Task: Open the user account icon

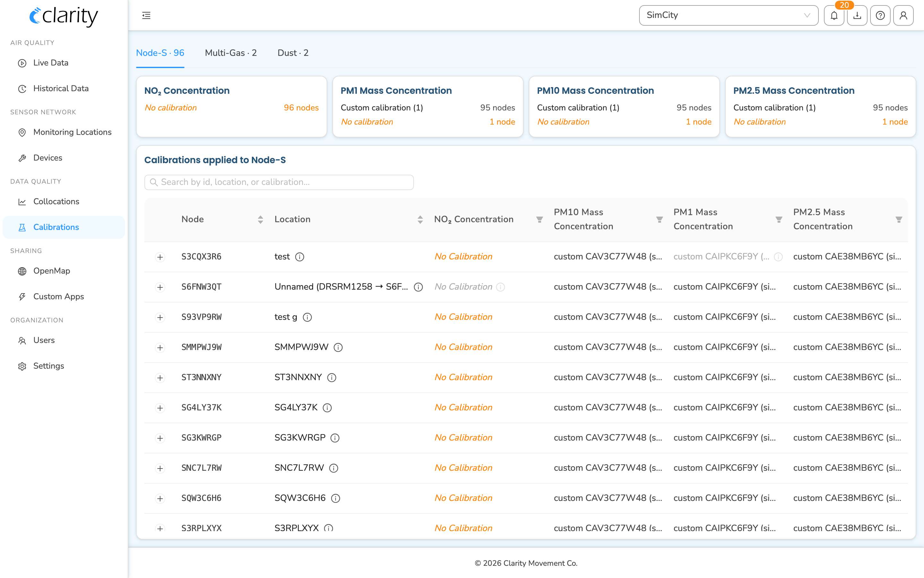Action: coord(903,15)
